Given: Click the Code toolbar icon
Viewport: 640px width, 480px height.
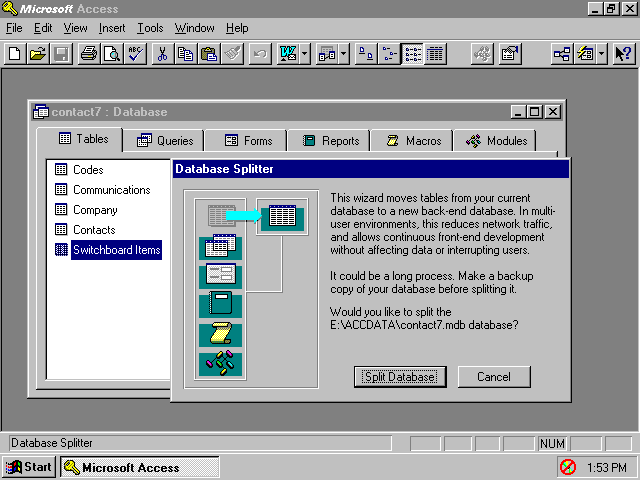Looking at the screenshot, I should 482,54.
